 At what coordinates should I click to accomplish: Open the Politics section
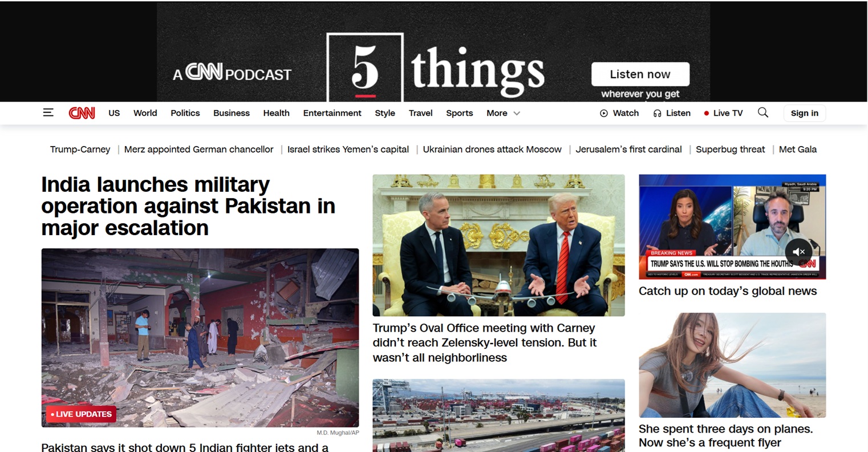[x=185, y=113]
